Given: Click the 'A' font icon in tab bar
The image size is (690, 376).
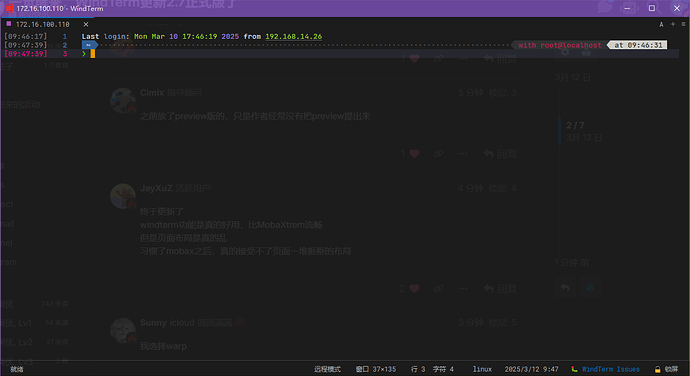Looking at the screenshot, I should 661,24.
